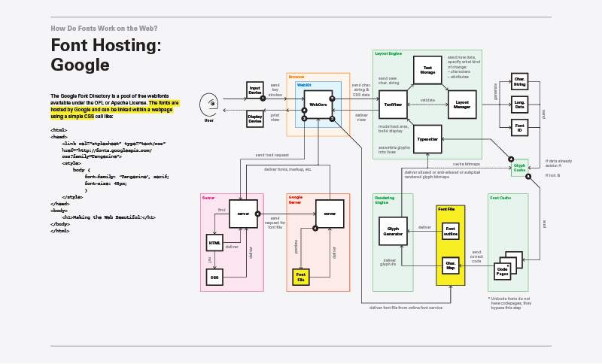Viewport: 602px width, 364px height.
Task: Select the server box inside Google Server panel
Action: (330, 214)
